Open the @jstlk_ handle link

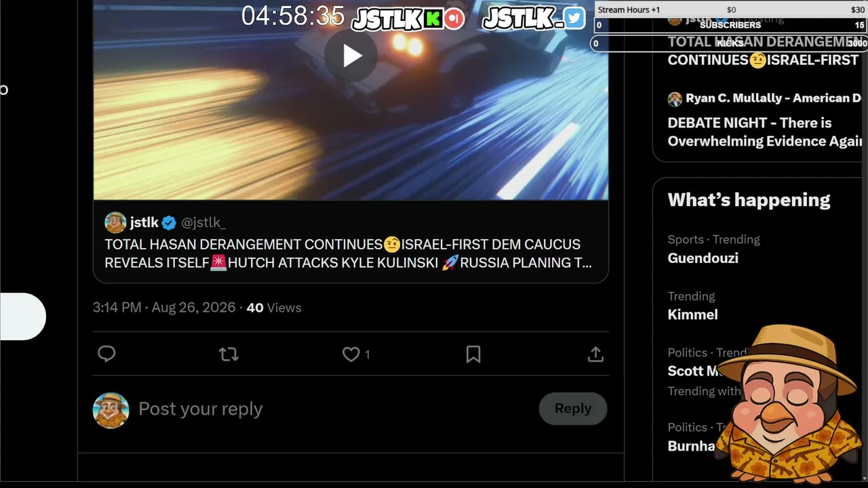pyautogui.click(x=203, y=222)
